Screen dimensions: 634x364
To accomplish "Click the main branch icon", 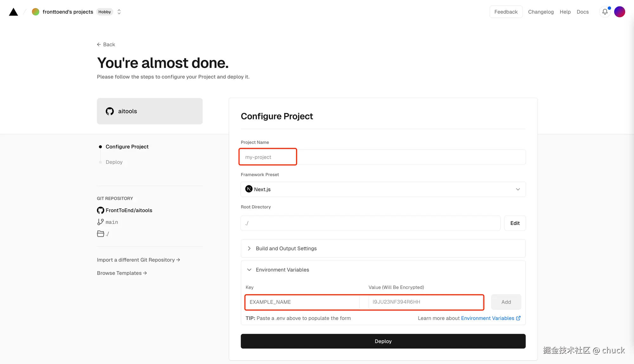I will (100, 222).
